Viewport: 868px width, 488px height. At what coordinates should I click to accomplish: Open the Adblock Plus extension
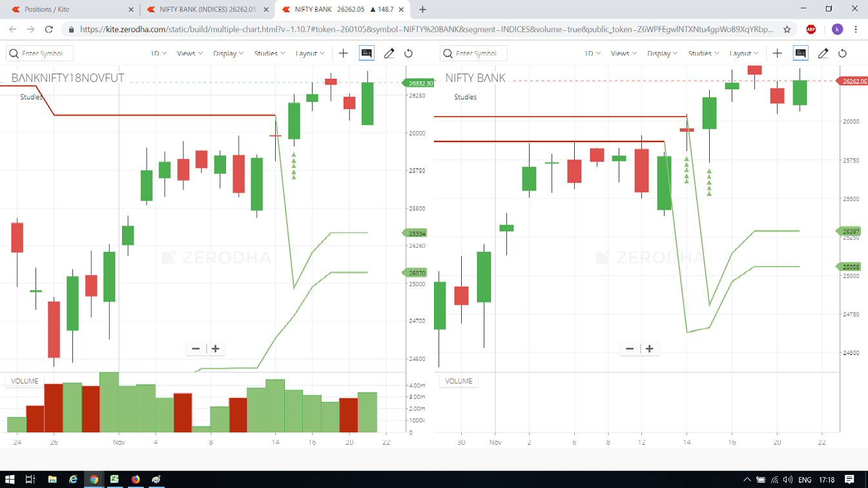(x=811, y=29)
